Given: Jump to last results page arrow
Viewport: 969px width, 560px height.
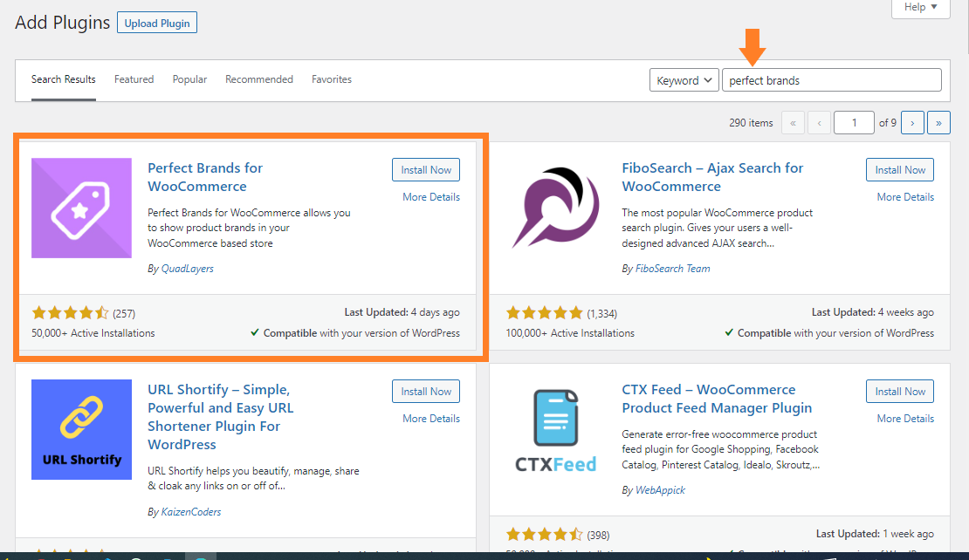Looking at the screenshot, I should (938, 123).
